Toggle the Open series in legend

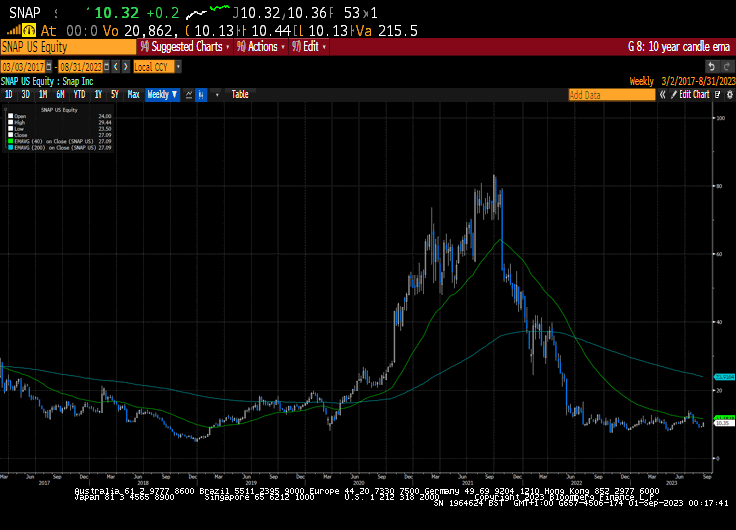click(11, 116)
